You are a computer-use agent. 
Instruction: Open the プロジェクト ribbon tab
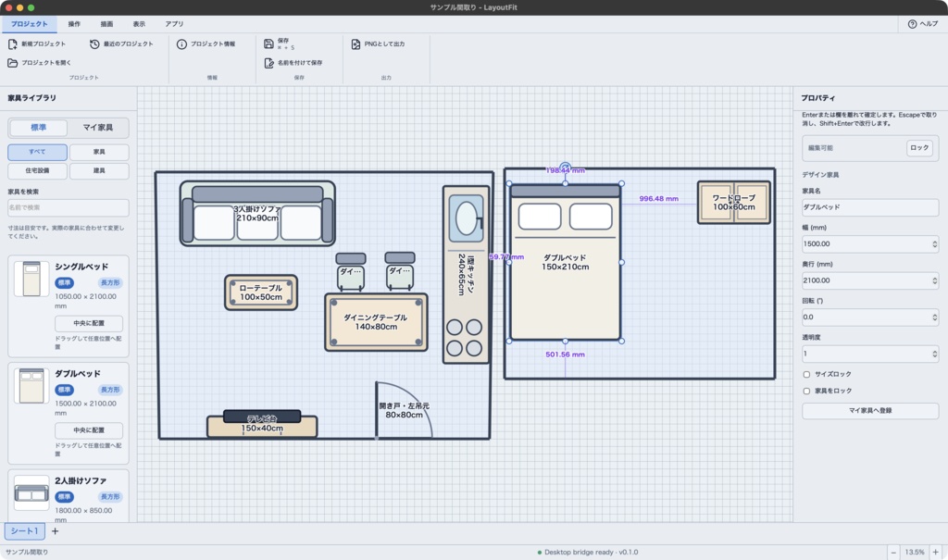pyautogui.click(x=29, y=24)
